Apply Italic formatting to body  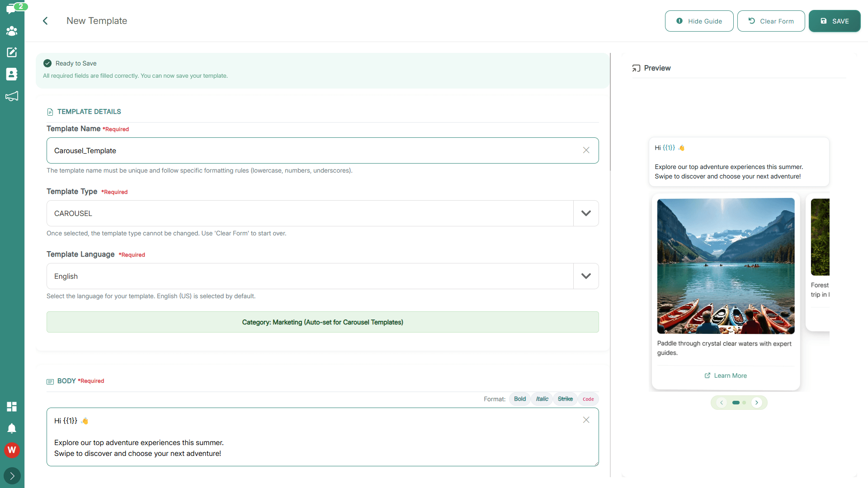542,399
